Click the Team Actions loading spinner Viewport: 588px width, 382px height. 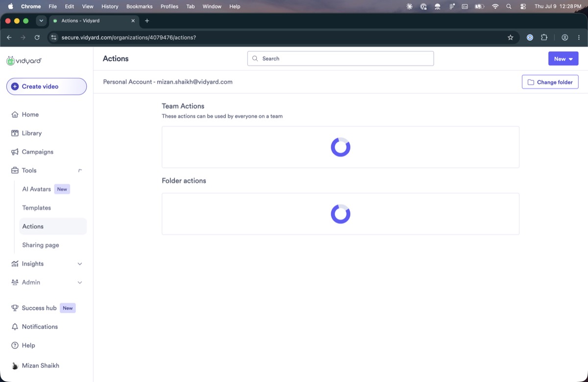(341, 147)
